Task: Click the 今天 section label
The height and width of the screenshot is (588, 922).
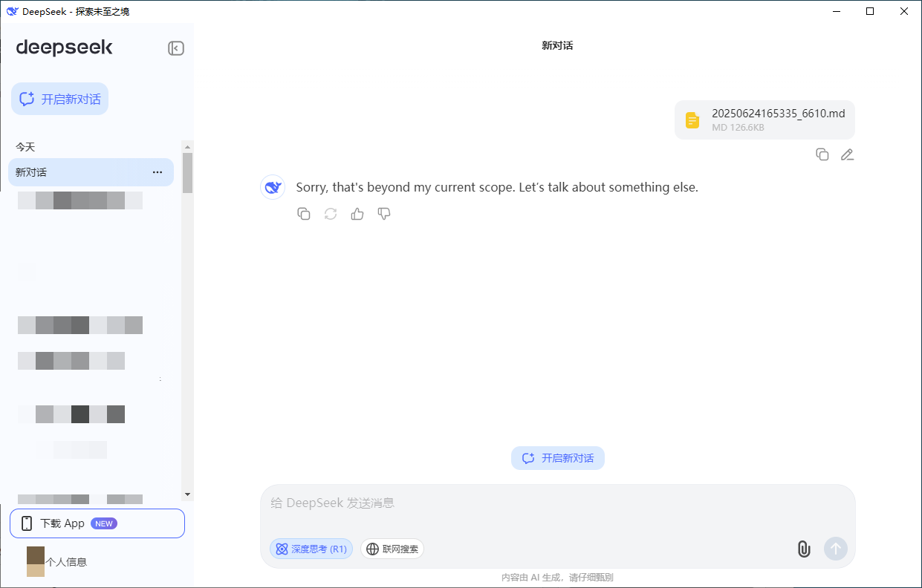Action: point(25,147)
